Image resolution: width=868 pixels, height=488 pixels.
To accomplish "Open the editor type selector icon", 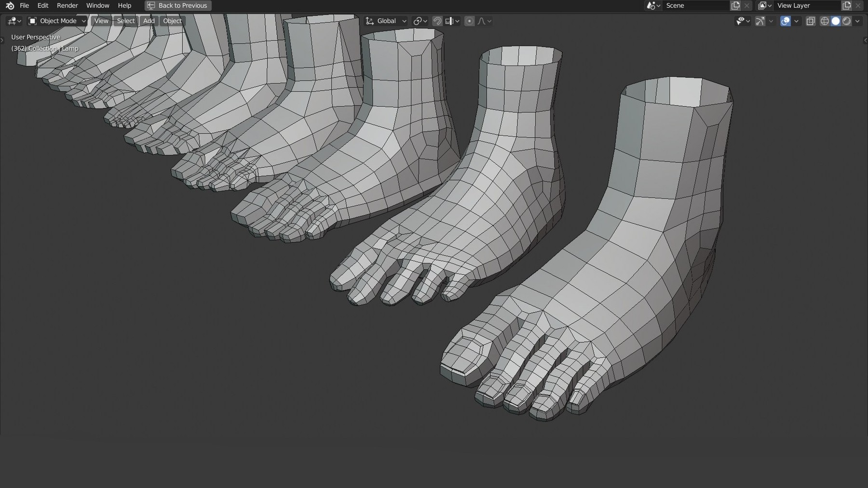I will [13, 21].
